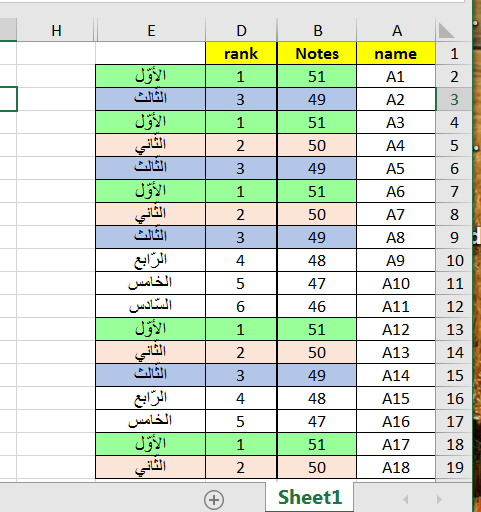Click the yellow 'rank' header cell
Viewport: 481px width, 512px height.
pyautogui.click(x=241, y=53)
